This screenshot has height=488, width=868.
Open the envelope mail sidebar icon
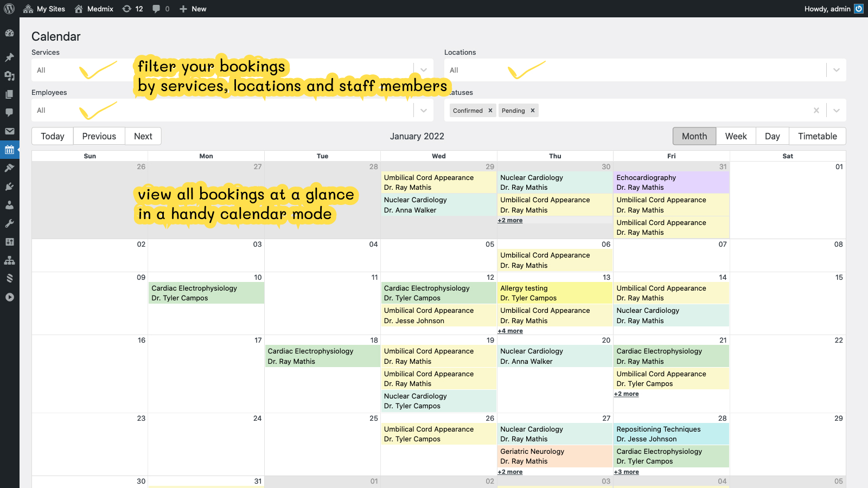pyautogui.click(x=9, y=131)
